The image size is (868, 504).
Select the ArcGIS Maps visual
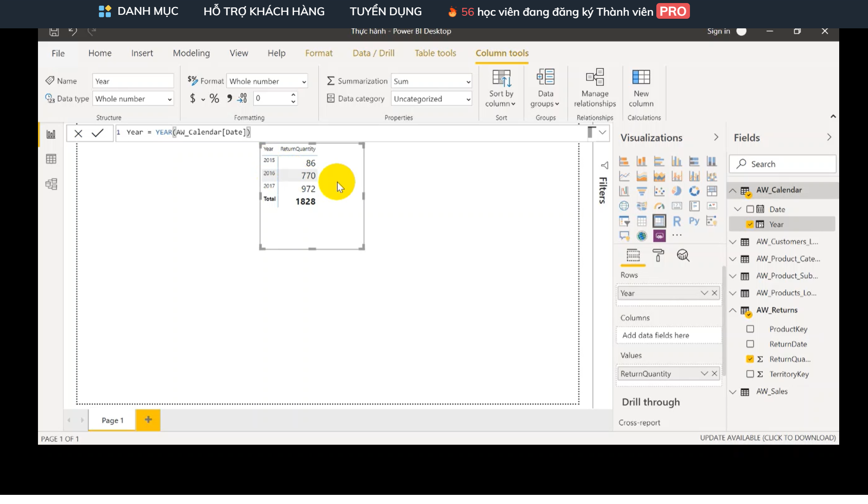point(642,236)
